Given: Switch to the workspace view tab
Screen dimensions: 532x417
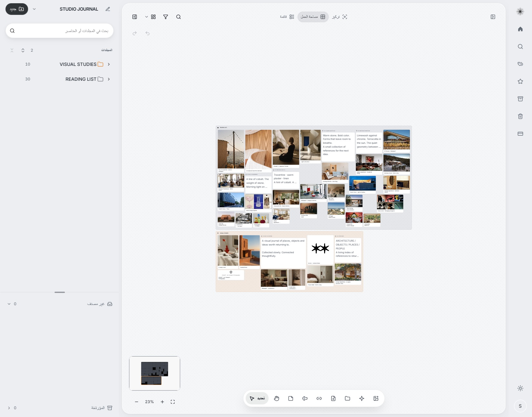Looking at the screenshot, I should click(313, 17).
